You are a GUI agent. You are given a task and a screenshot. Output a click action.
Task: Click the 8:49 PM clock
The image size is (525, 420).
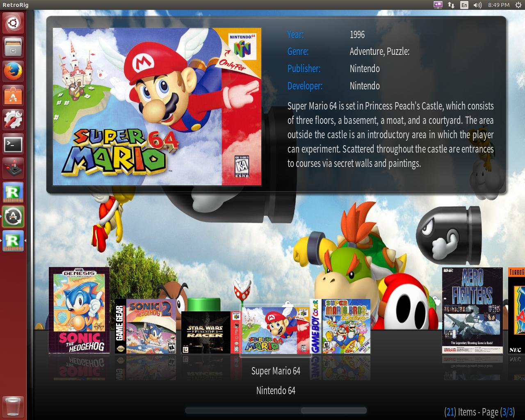(499, 5)
